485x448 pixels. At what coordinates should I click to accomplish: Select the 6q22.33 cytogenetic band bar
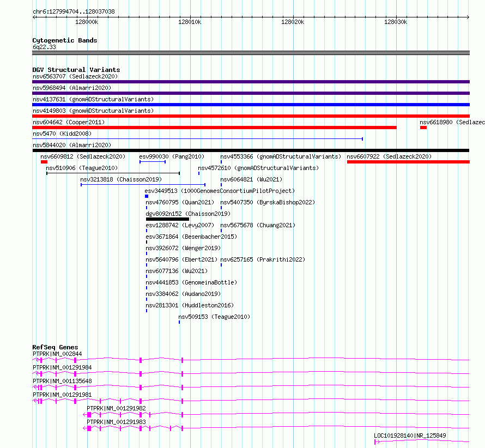click(251, 53)
